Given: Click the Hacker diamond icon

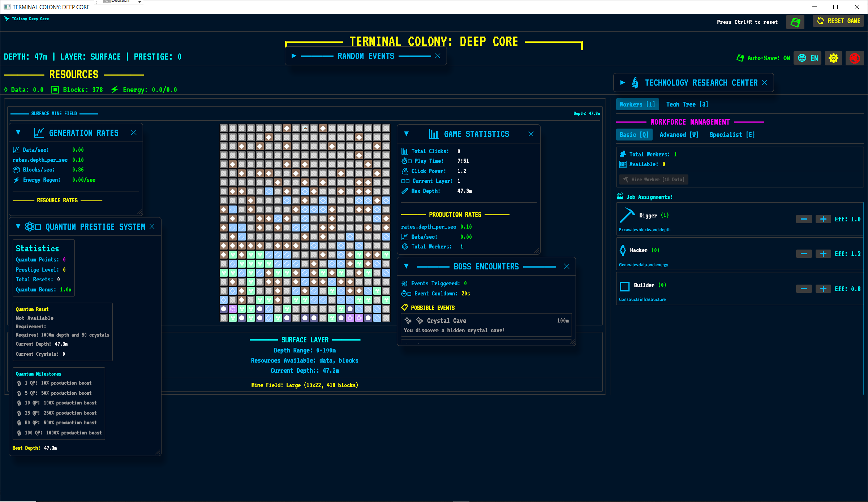Looking at the screenshot, I should (x=623, y=250).
